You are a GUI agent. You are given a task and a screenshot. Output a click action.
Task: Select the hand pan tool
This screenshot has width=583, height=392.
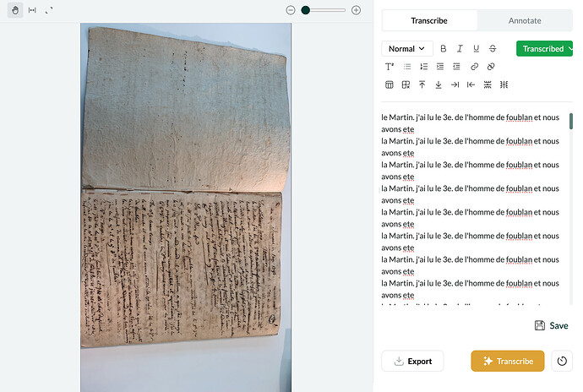pos(15,10)
